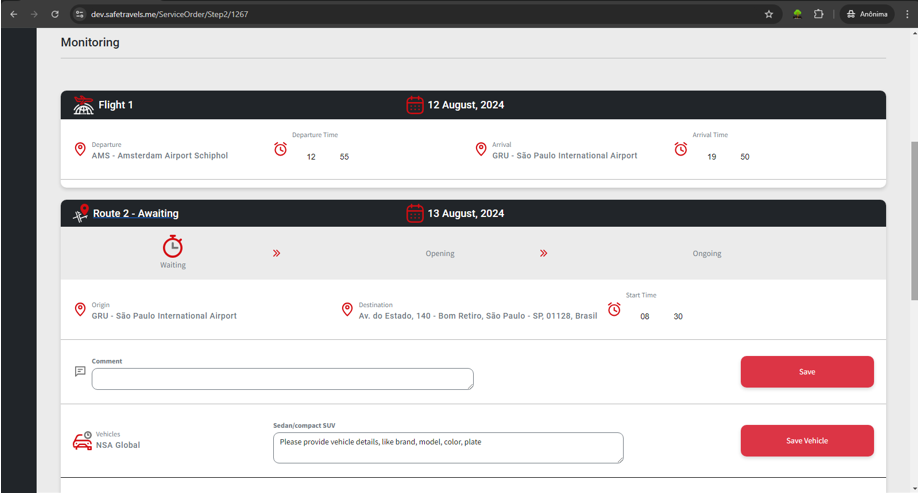Screen dimensions: 918x493
Task: Bookmark this page with the star icon
Action: pyautogui.click(x=769, y=14)
